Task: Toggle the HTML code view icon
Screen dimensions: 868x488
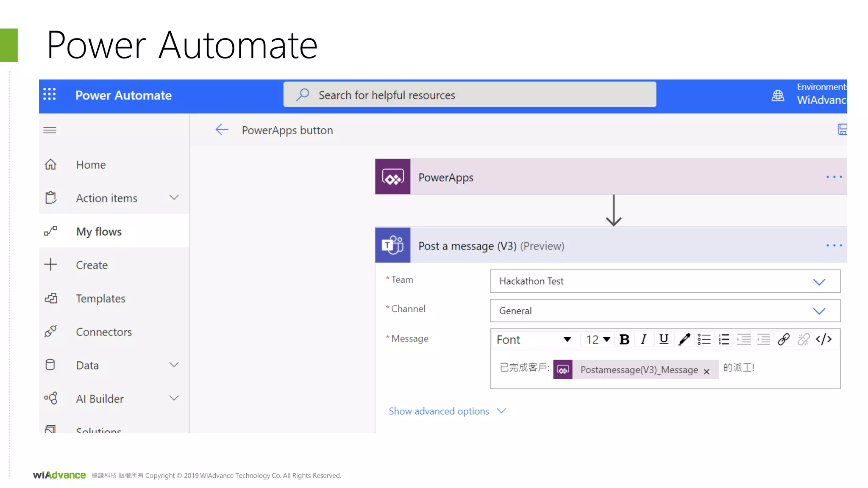Action: coord(823,339)
